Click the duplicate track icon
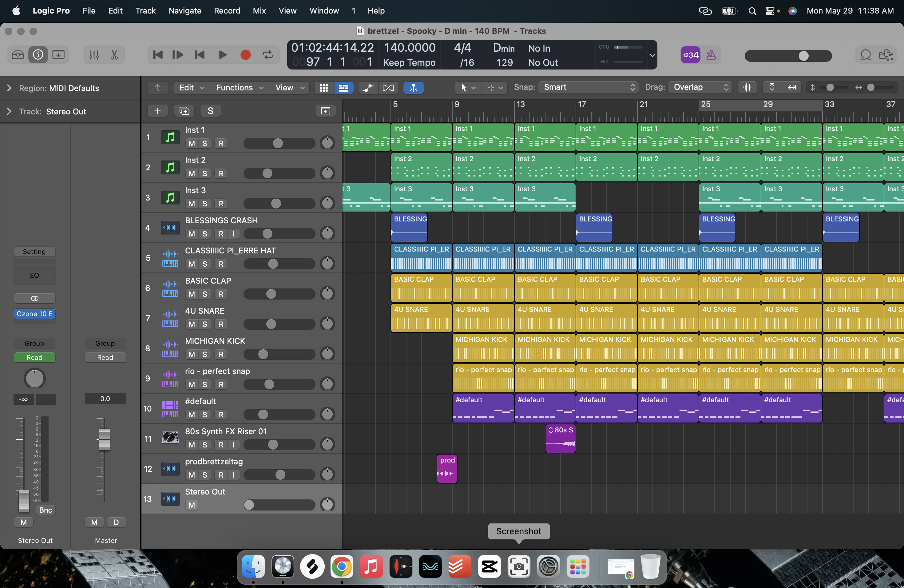904x588 pixels. (x=184, y=111)
